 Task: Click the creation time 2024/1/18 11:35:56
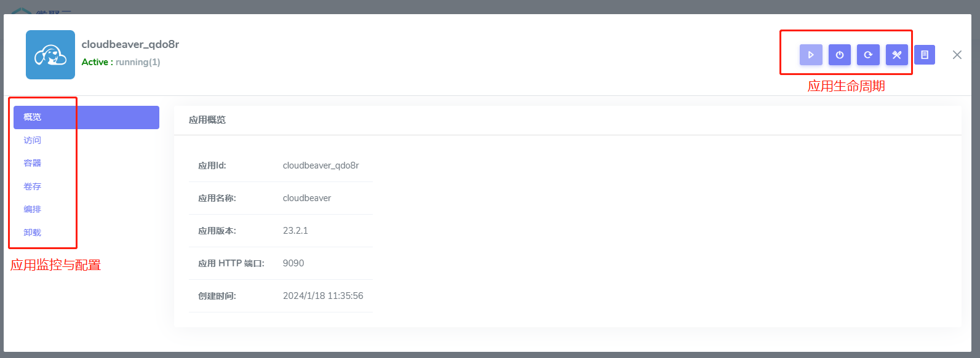(x=323, y=296)
